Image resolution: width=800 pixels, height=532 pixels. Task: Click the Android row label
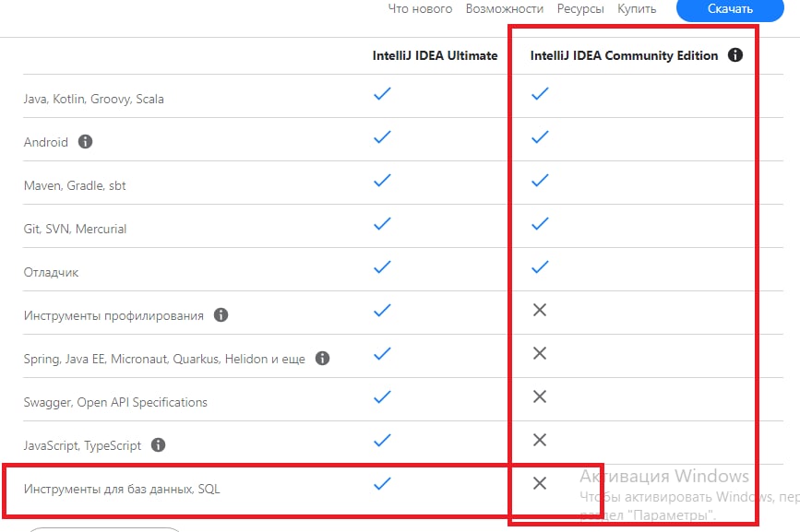pyautogui.click(x=46, y=142)
